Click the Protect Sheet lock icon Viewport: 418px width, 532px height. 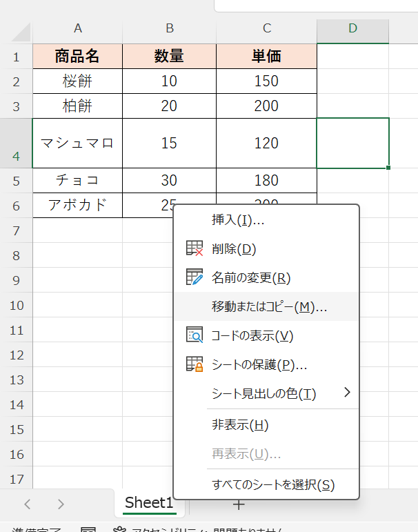tap(194, 364)
